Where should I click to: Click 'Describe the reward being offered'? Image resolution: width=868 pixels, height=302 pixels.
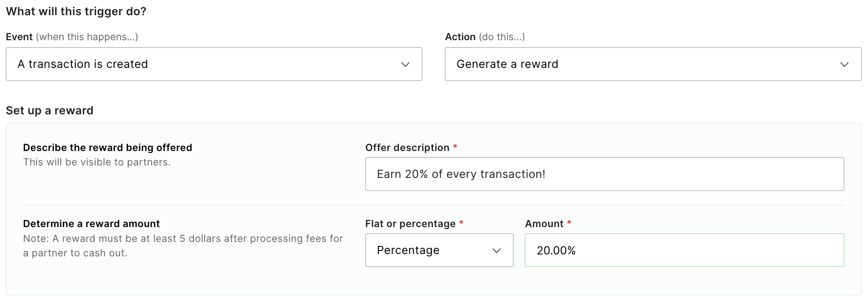coord(108,147)
